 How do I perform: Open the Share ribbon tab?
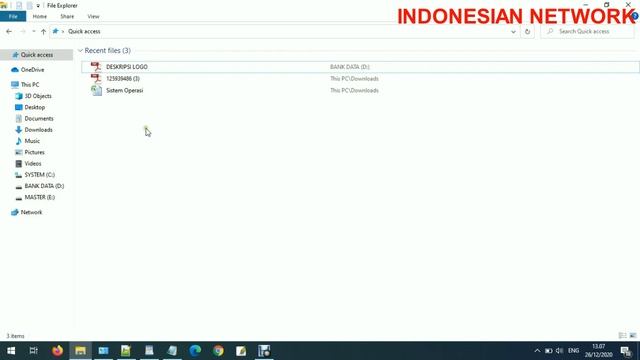[x=67, y=16]
